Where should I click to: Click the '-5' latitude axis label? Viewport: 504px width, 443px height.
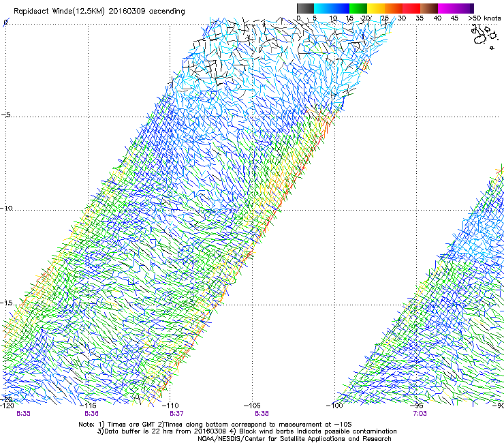coord(6,114)
